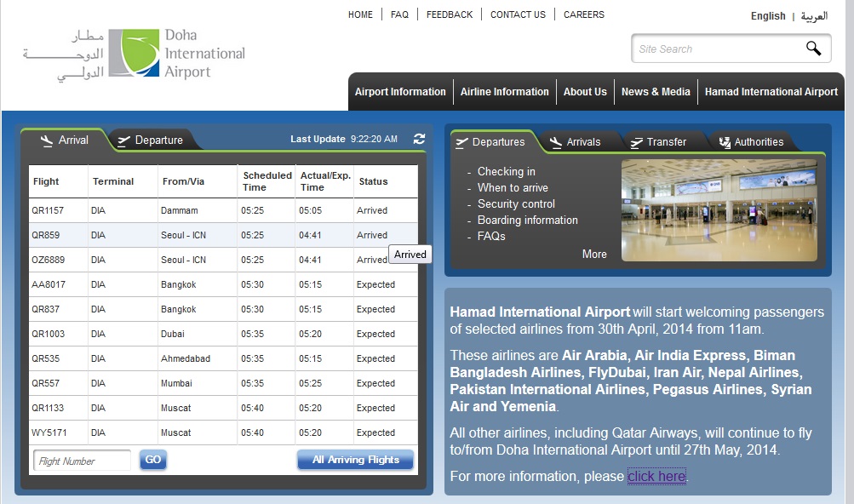854x504 pixels.
Task: Click the Actual/Exp. Time column header
Action: pyautogui.click(x=325, y=181)
